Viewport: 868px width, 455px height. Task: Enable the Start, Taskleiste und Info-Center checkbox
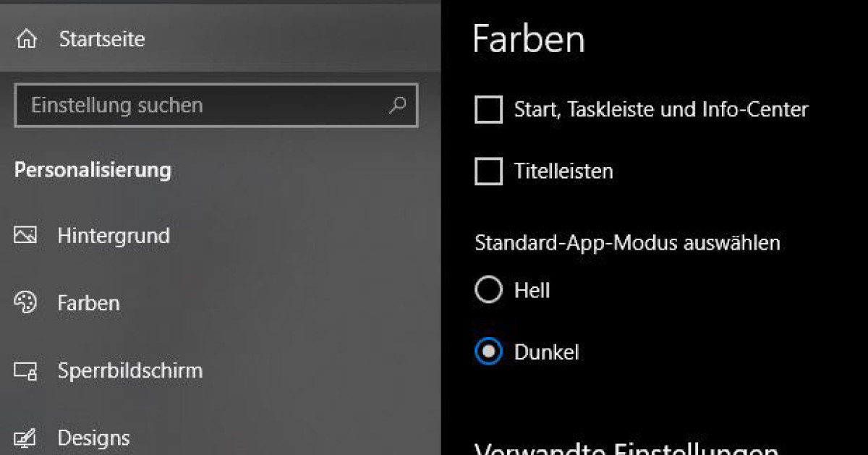[x=488, y=110]
